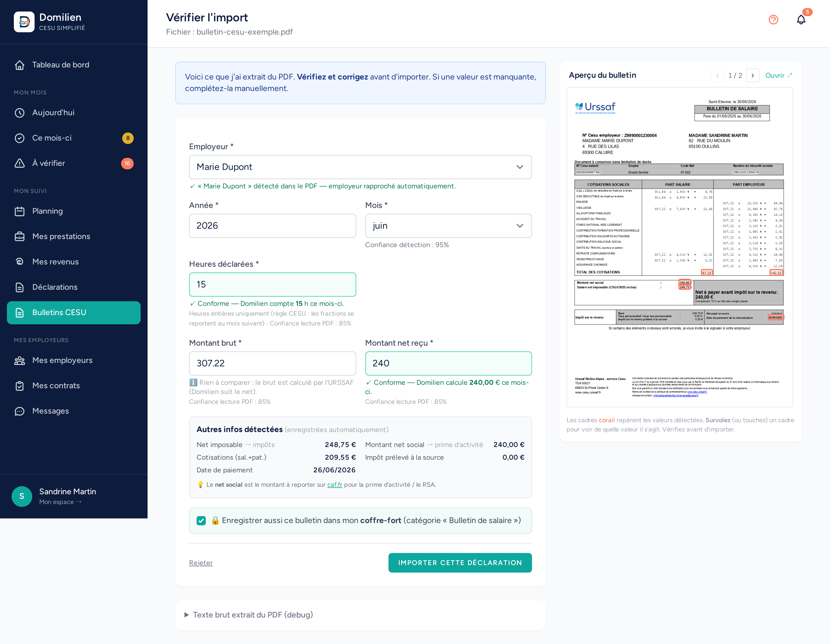Screen dimensions: 830x644
Task: Click the orange 16 badge on À vérifier
Action: pos(127,163)
